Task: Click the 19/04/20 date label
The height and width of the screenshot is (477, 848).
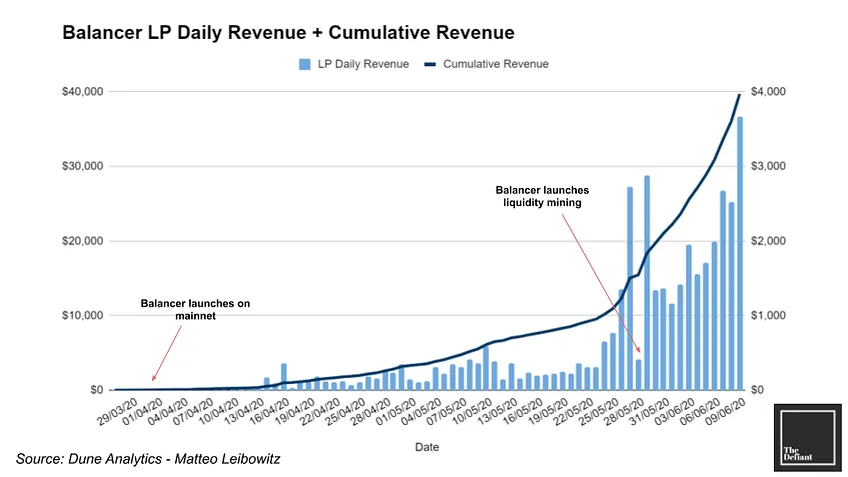Action: (x=295, y=412)
